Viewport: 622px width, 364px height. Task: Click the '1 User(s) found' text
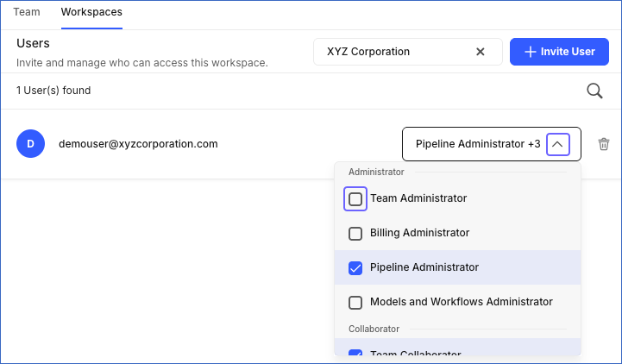coord(53,91)
